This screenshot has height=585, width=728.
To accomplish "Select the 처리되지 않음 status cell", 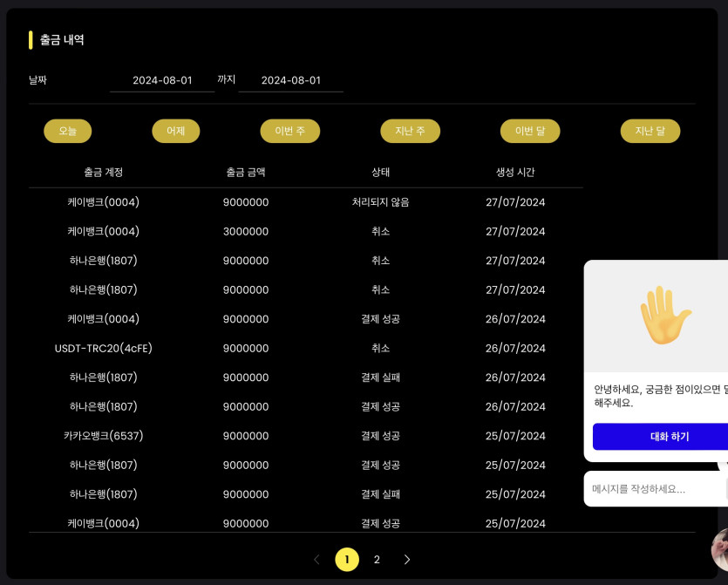I will 381,202.
